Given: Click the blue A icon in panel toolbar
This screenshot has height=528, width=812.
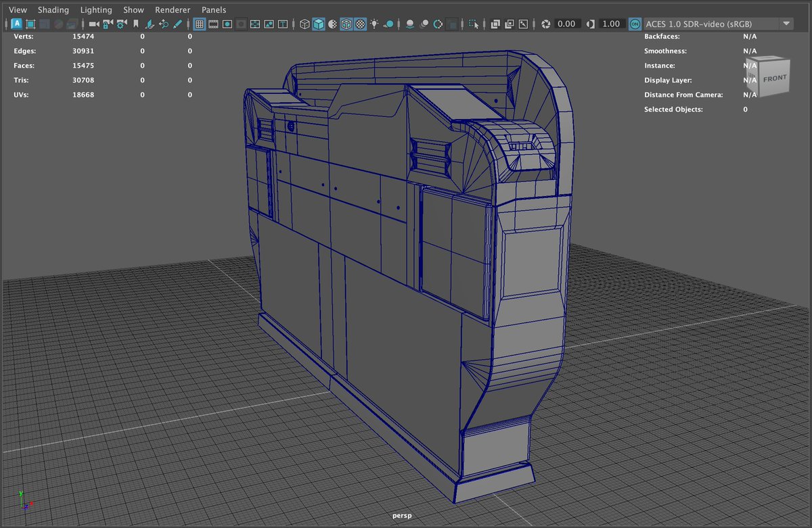Looking at the screenshot, I should [17, 24].
